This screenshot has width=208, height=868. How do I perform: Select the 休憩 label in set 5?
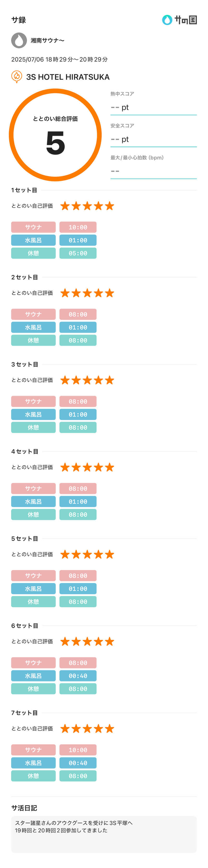[33, 601]
